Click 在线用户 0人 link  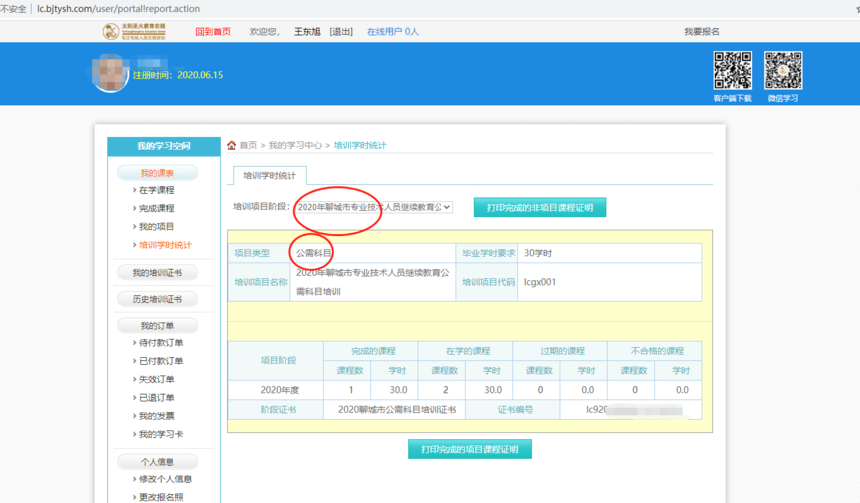click(x=393, y=32)
